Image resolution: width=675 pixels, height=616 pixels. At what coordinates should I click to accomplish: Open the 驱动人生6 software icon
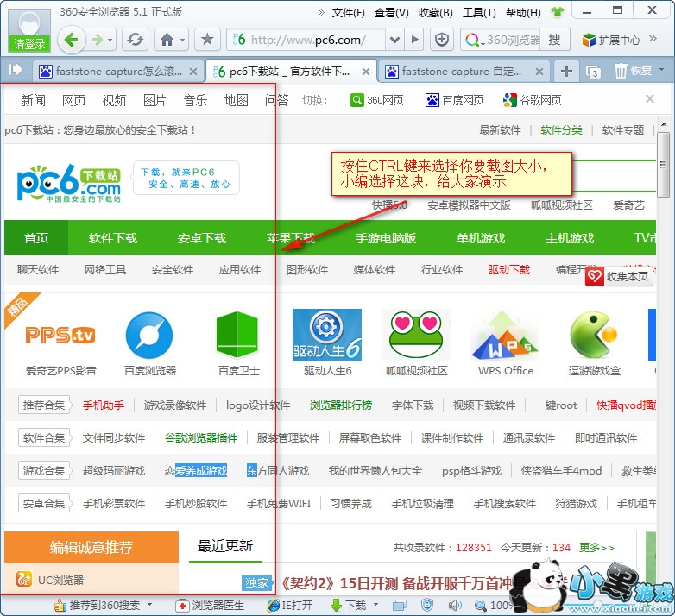pyautogui.click(x=327, y=335)
